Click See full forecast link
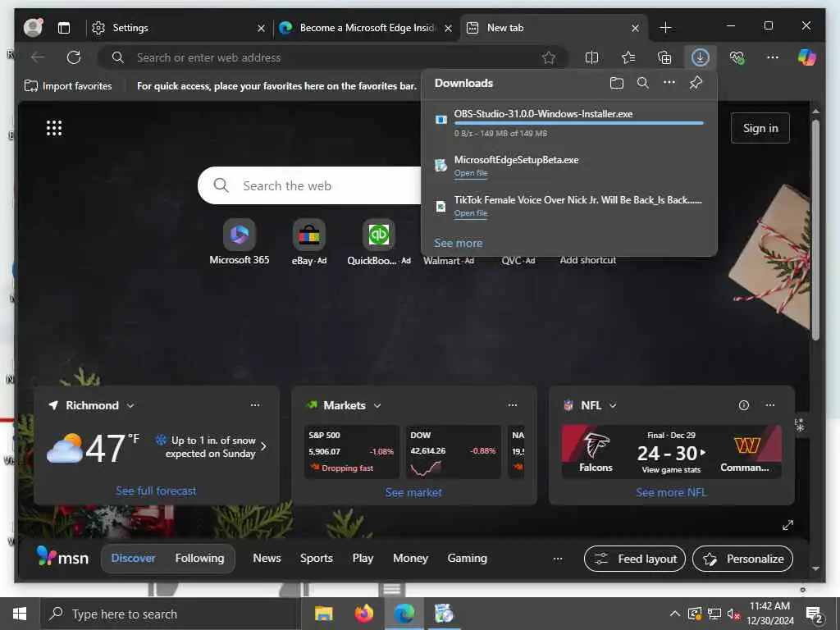 click(156, 491)
